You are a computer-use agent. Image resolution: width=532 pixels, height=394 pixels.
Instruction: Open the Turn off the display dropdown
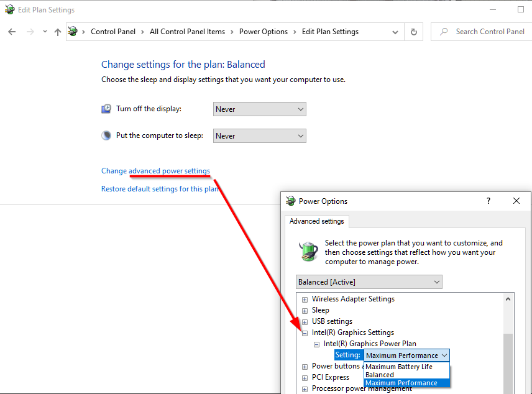260,109
